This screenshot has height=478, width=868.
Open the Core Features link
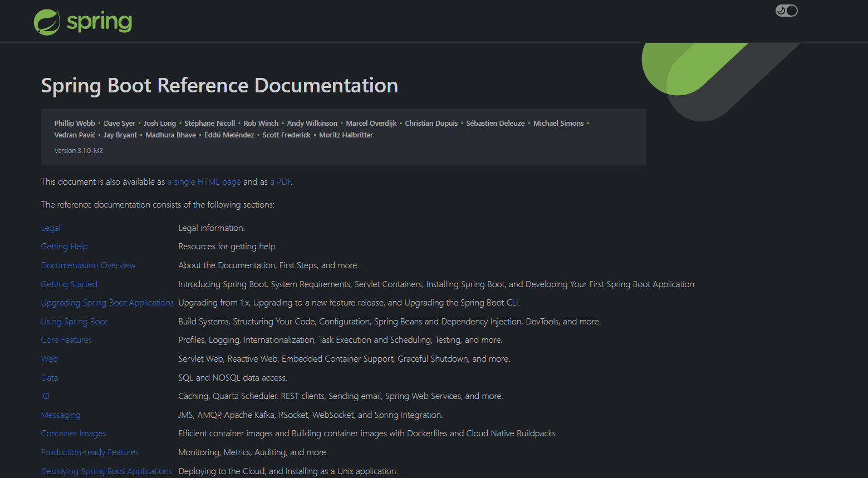66,340
